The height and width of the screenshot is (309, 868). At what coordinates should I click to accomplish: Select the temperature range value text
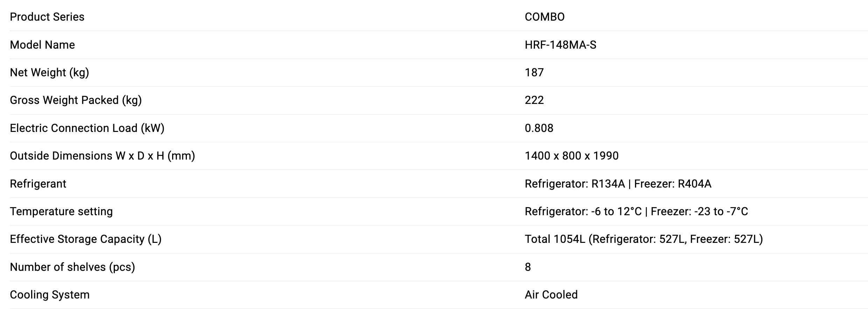click(636, 211)
